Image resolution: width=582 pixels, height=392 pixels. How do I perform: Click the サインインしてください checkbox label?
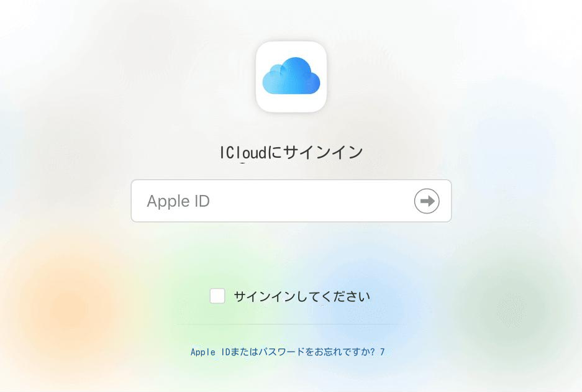tap(302, 296)
